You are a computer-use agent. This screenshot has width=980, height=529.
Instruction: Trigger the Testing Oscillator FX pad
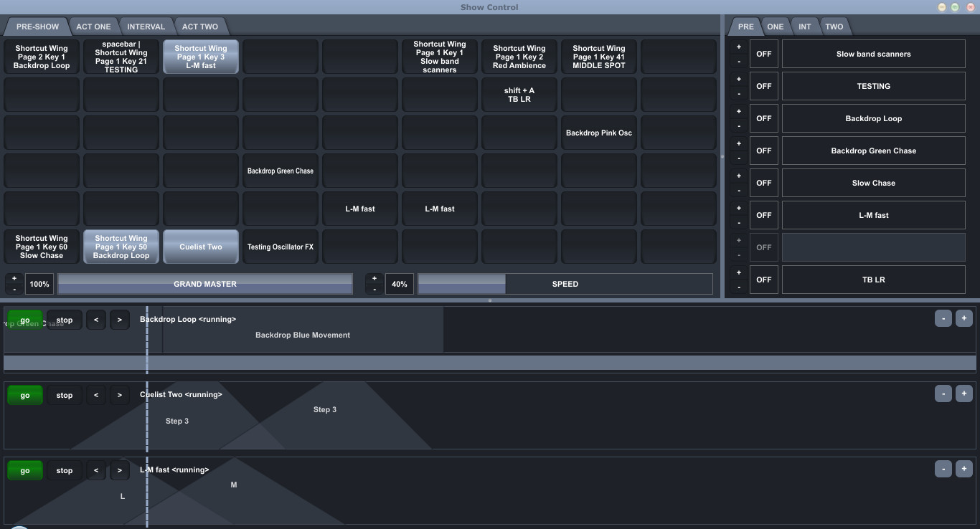coord(281,247)
